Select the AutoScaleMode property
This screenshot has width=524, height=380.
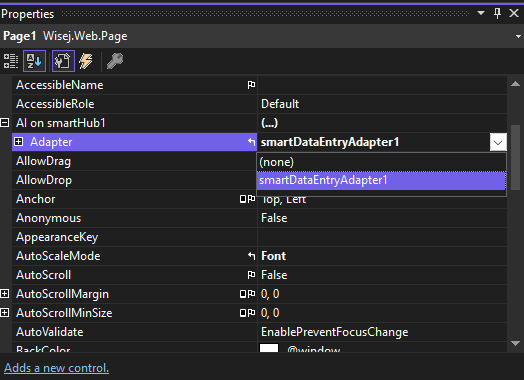[x=135, y=256]
